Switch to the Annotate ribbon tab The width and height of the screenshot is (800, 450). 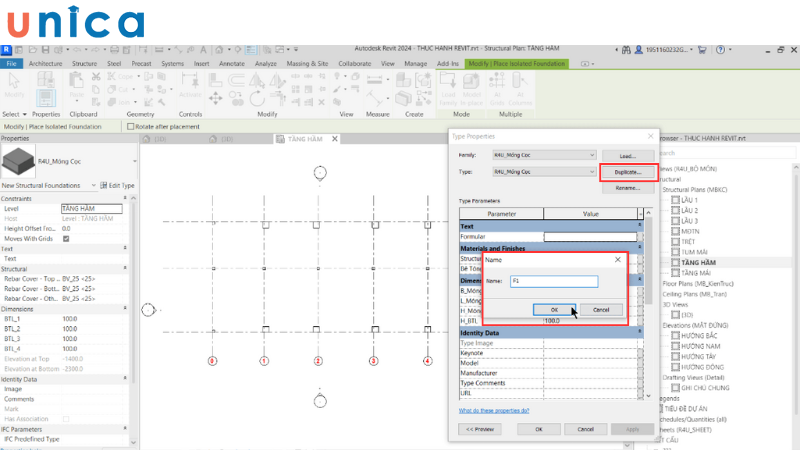(x=232, y=63)
